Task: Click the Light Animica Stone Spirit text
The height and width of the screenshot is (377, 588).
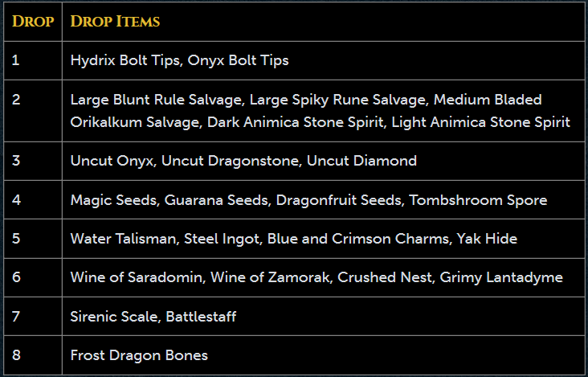Action: tap(480, 123)
